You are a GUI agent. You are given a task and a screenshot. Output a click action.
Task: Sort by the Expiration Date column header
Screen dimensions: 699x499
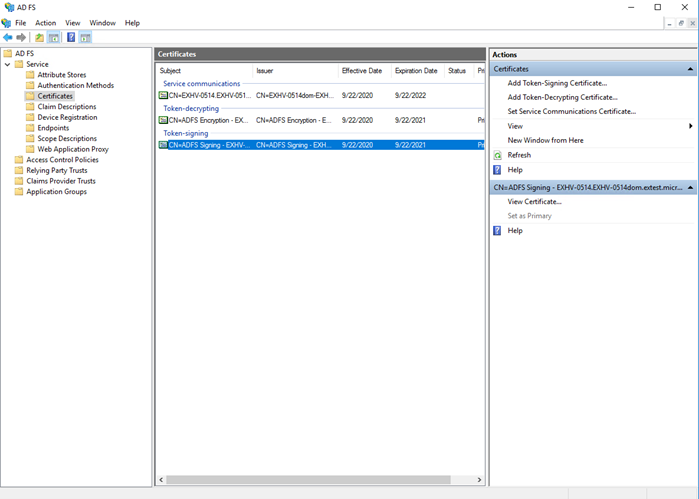[x=416, y=71]
